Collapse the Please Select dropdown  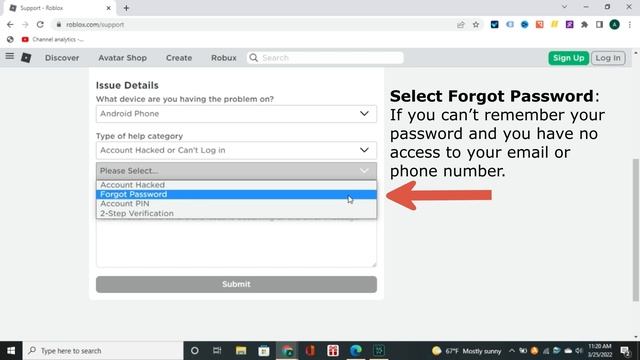tap(236, 171)
